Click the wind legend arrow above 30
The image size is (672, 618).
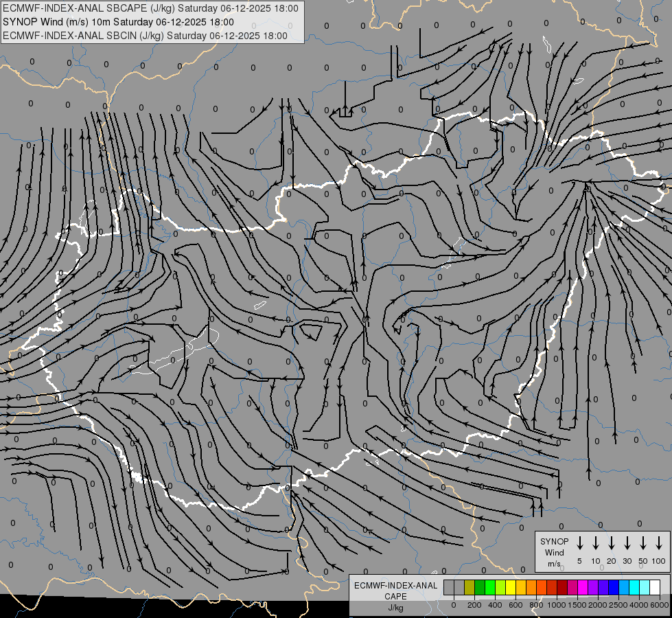click(x=627, y=543)
